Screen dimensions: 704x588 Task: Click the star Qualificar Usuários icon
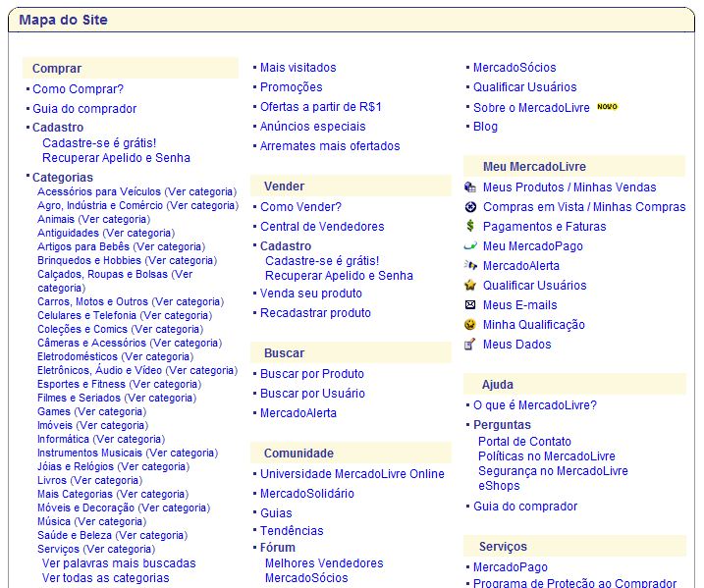(470, 285)
